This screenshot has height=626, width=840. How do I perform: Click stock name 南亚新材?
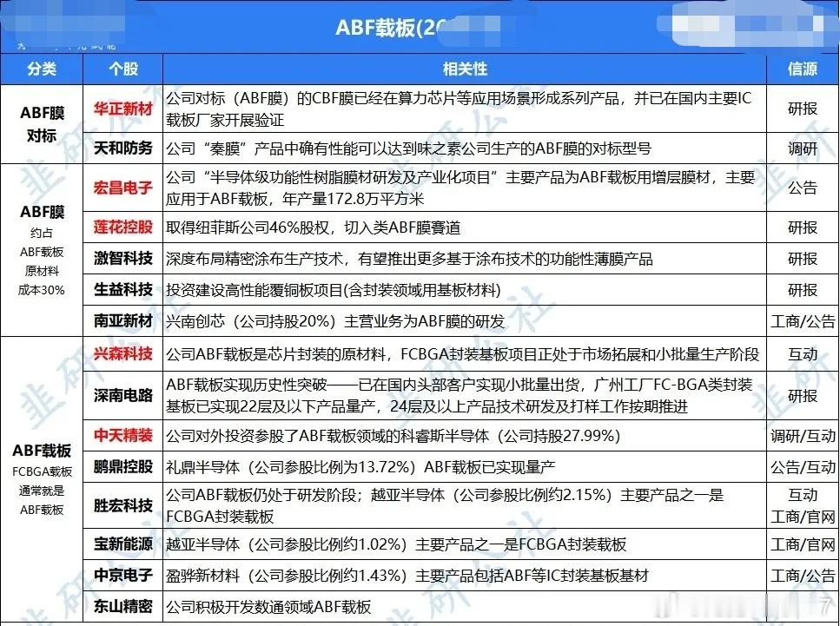click(x=123, y=320)
